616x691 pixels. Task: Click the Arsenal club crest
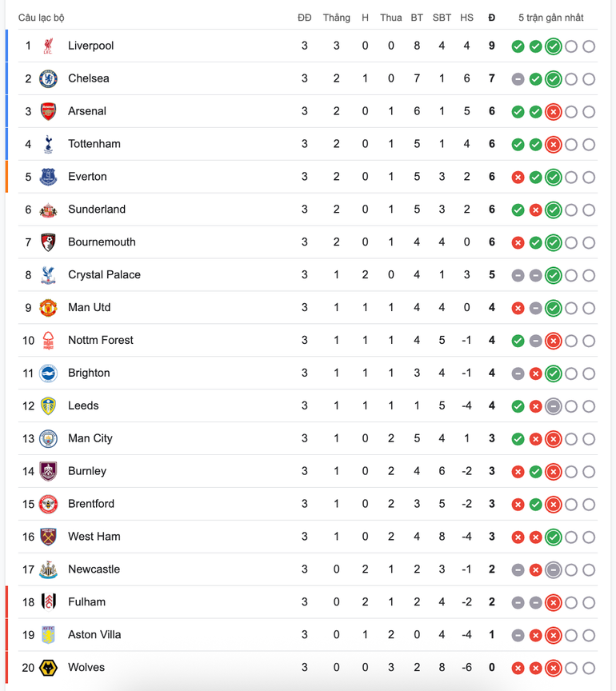pyautogui.click(x=48, y=111)
